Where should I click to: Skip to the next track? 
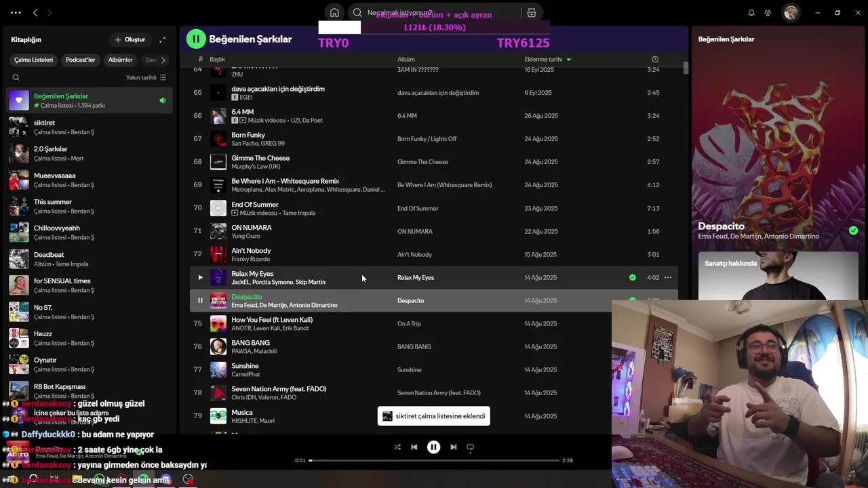pos(453,447)
